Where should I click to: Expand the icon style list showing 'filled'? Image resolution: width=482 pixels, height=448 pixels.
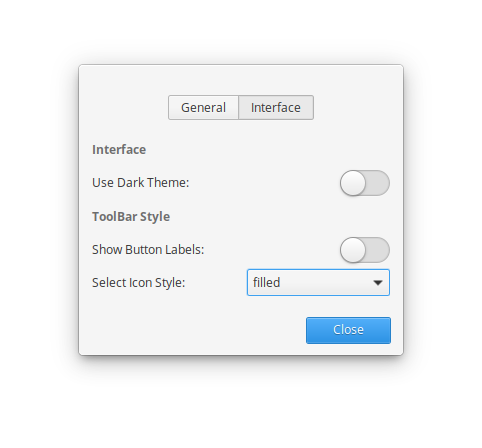(318, 282)
